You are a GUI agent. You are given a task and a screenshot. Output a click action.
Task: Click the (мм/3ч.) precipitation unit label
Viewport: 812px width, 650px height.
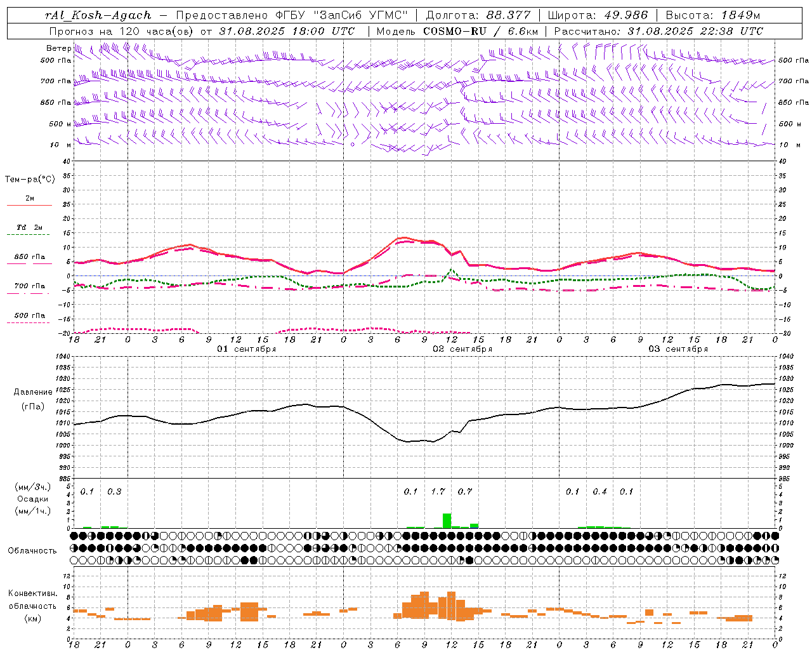tap(33, 487)
